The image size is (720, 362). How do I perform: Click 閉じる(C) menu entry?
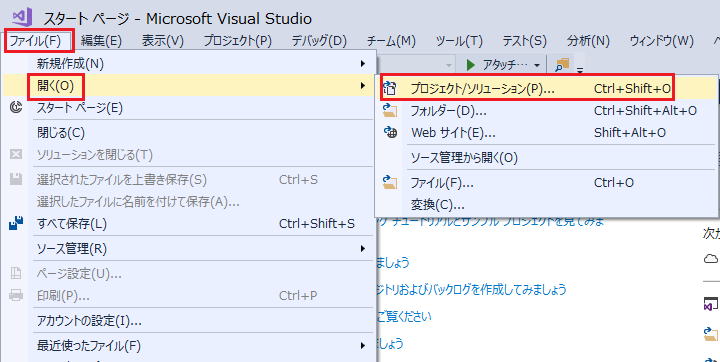[x=189, y=133]
